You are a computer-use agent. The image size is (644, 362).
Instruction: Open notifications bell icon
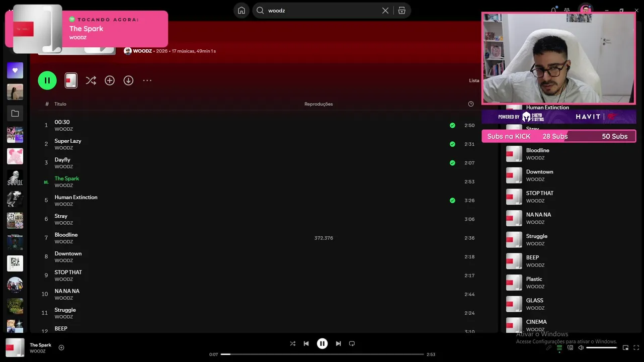tap(553, 10)
